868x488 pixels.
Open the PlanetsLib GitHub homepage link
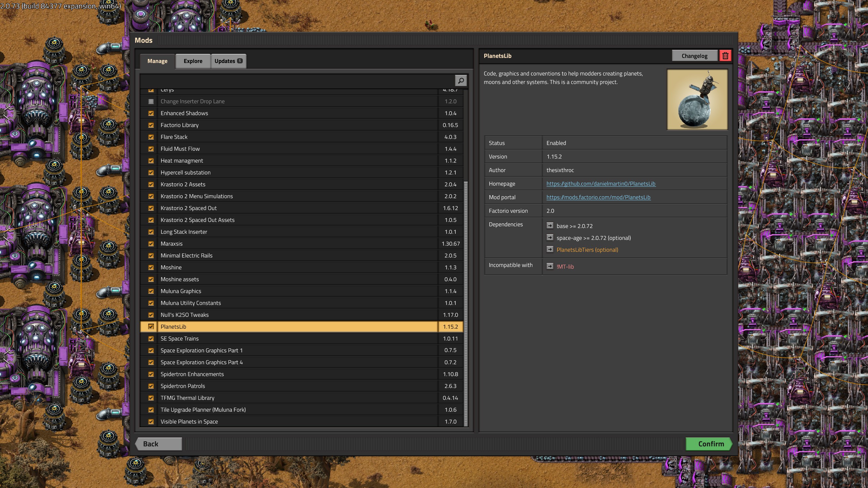click(601, 184)
